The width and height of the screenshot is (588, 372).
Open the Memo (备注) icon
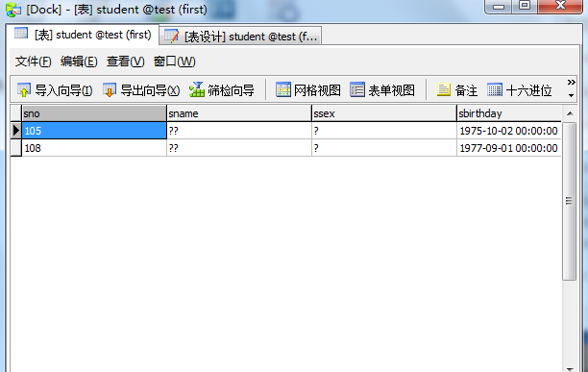click(x=444, y=89)
